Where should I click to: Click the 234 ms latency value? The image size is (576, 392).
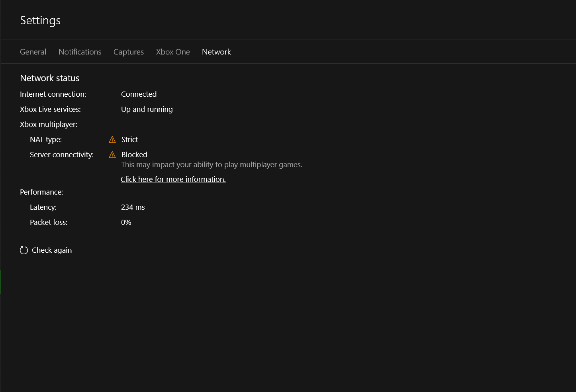pyautogui.click(x=133, y=207)
